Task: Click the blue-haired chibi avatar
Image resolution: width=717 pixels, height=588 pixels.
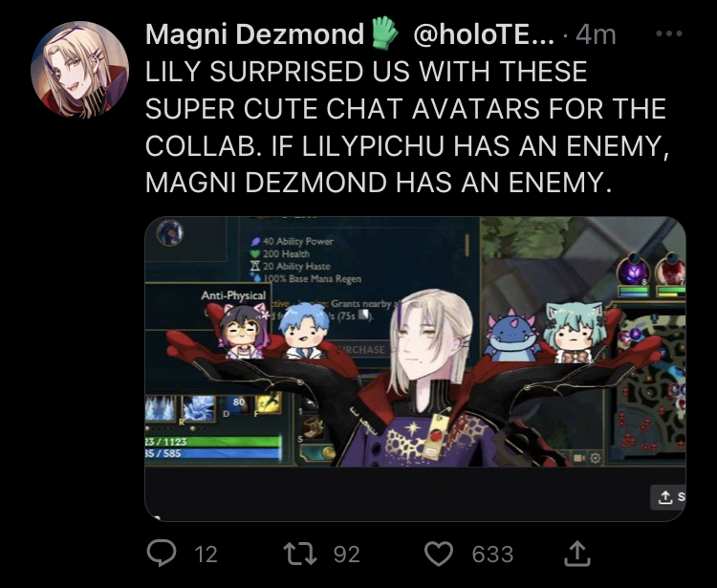Action: tap(303, 331)
